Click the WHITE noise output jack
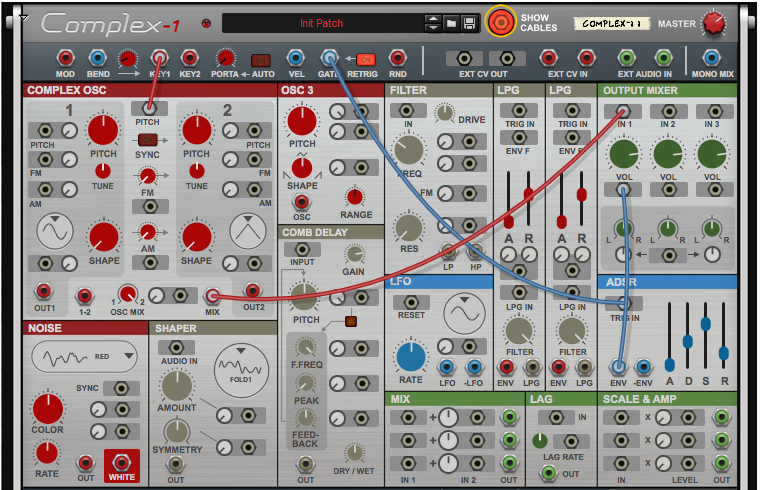Viewport: 760px width, 490px height. (x=122, y=462)
